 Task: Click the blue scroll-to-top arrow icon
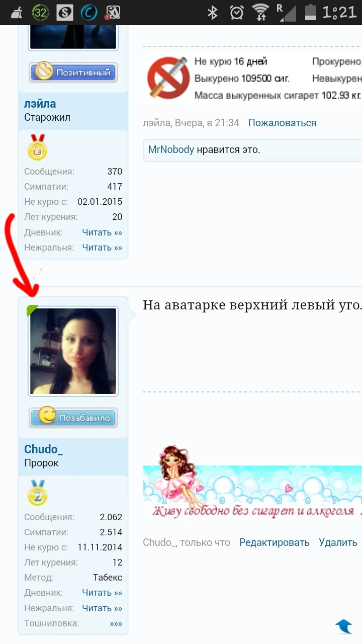pos(344,625)
